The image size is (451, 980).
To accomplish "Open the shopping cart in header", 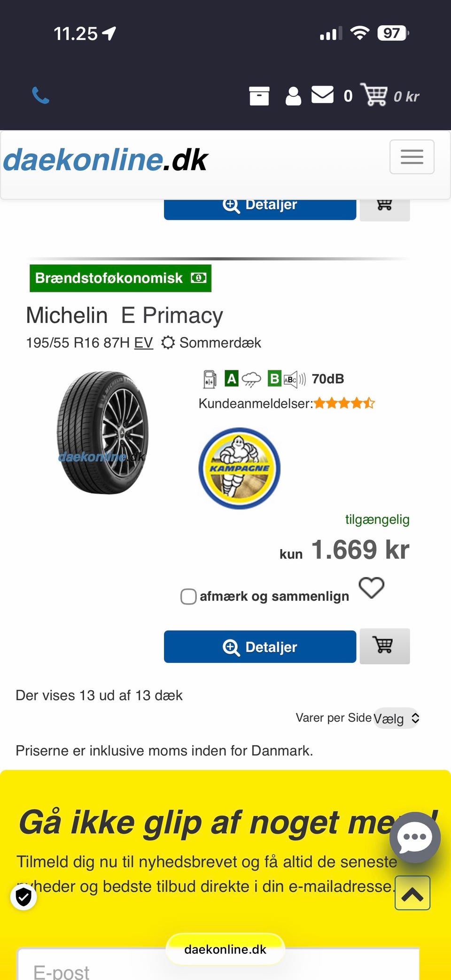I will tap(374, 94).
